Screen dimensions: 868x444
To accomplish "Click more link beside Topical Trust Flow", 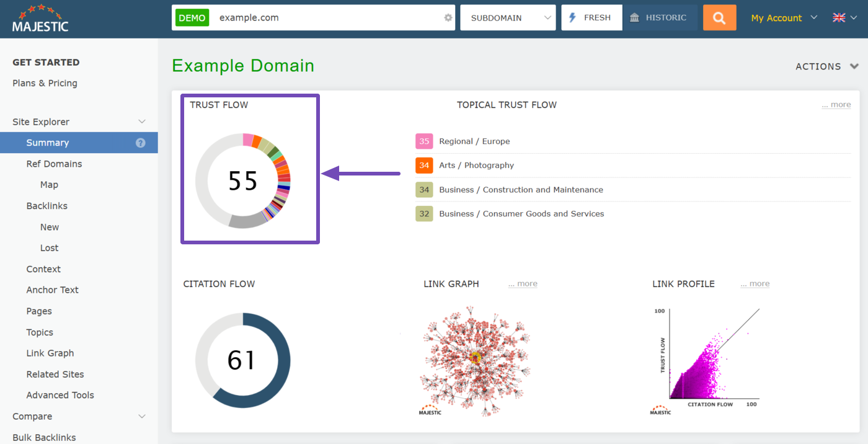I will pos(836,105).
